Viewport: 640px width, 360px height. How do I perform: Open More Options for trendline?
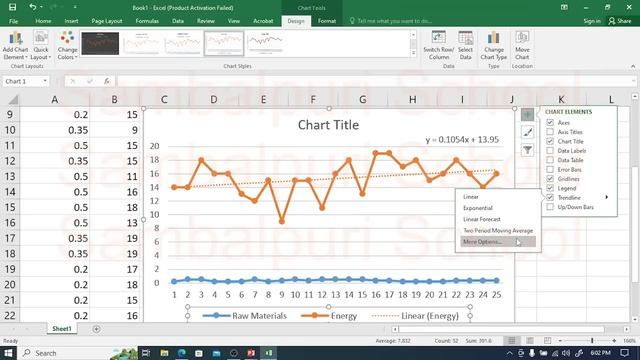pos(498,242)
